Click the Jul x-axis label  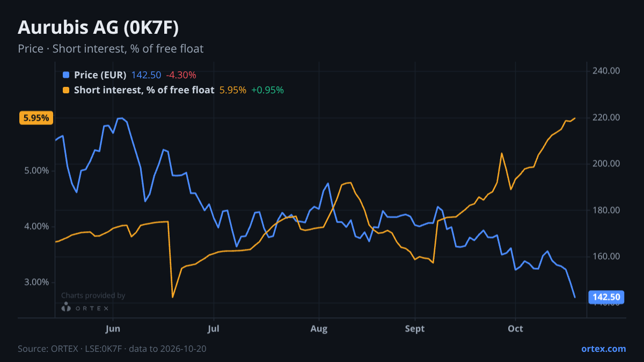[214, 328]
